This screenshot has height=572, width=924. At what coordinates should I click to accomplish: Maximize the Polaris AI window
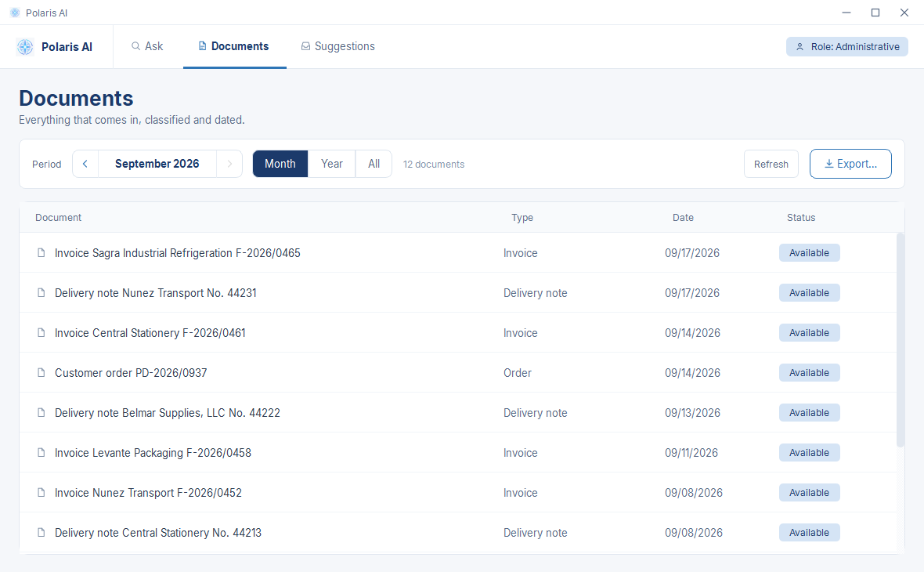pyautogui.click(x=875, y=13)
